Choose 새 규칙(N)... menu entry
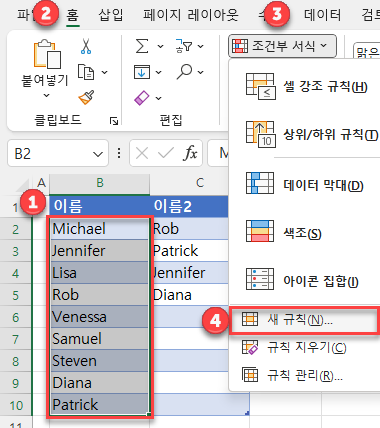Image resolution: width=380 pixels, height=428 pixels. click(x=304, y=320)
